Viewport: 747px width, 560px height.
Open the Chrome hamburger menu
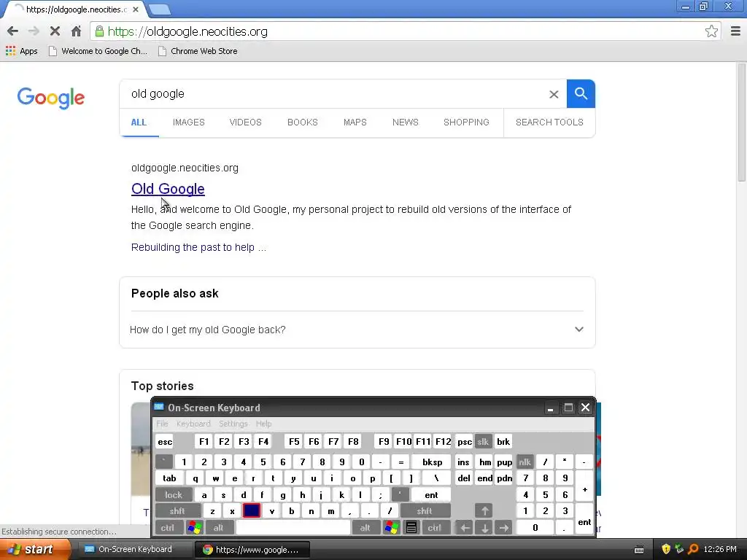(735, 31)
